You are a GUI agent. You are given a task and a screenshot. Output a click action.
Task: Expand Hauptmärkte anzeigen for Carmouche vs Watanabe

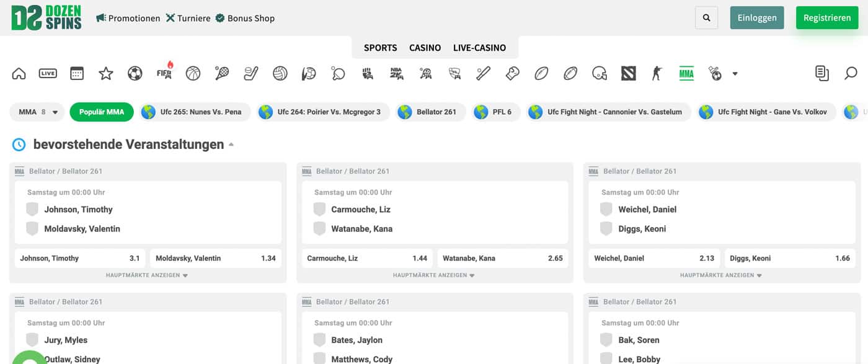pos(435,275)
